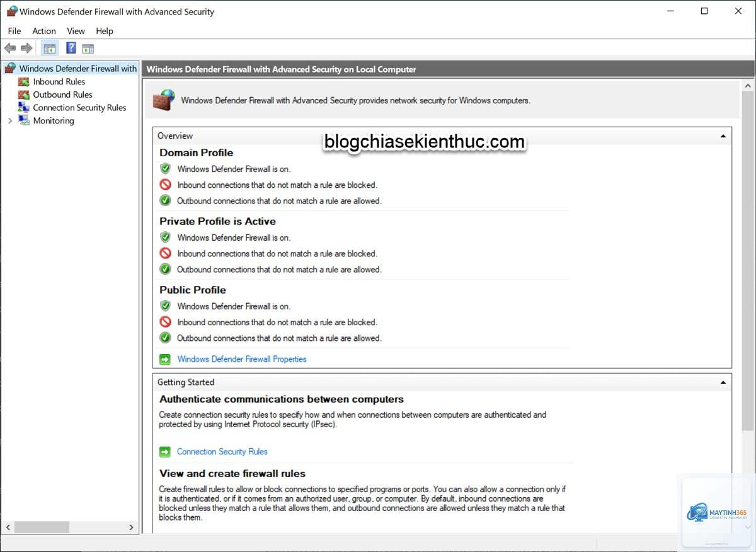Click View and create firewall rules heading
This screenshot has width=756, height=552.
(232, 473)
